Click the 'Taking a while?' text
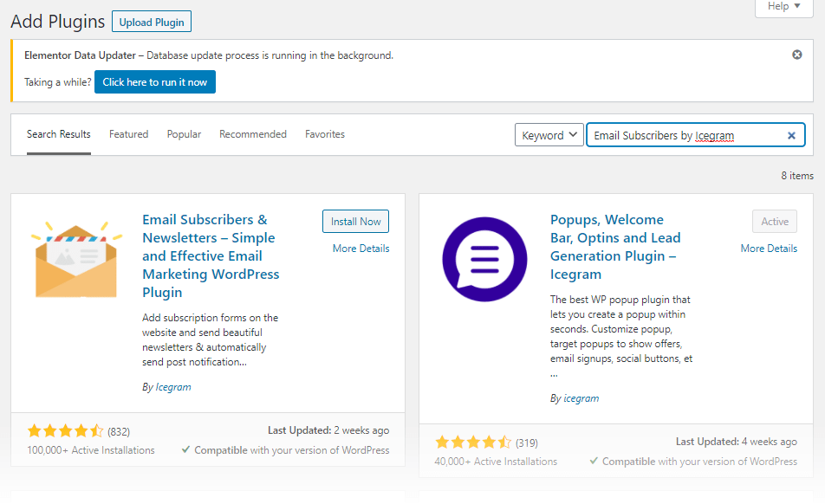 [58, 82]
